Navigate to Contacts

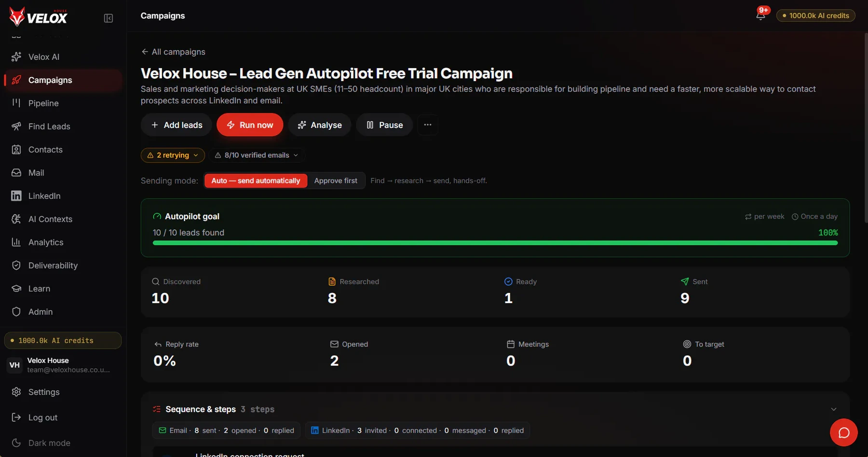pos(63,150)
